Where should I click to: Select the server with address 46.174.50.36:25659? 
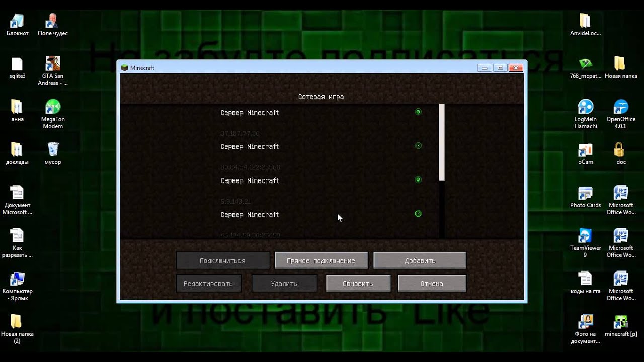[x=321, y=224]
